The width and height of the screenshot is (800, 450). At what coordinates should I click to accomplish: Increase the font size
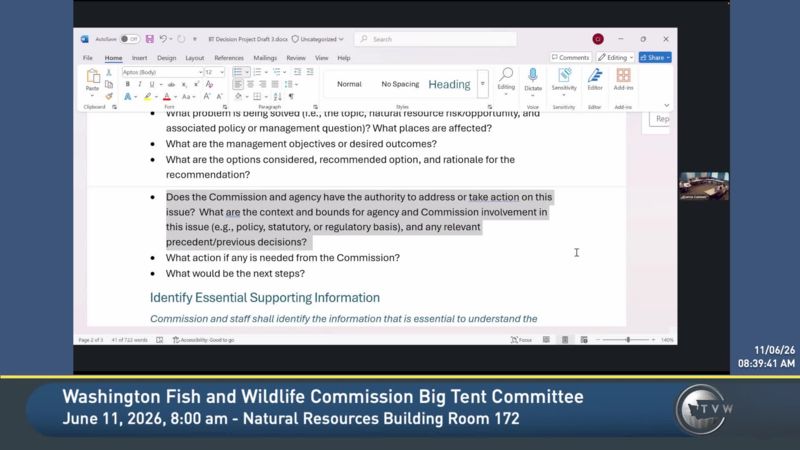pos(207,96)
